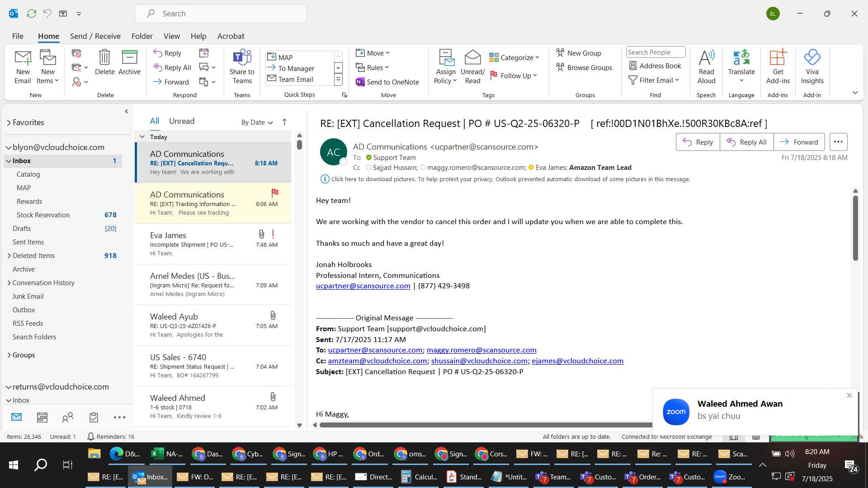Expand Favorites section

9,122
